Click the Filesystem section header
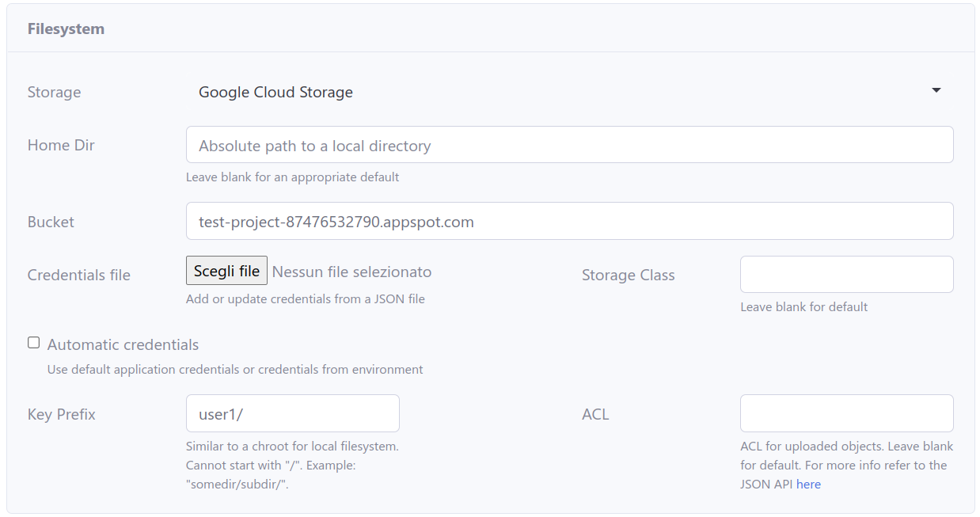Image resolution: width=980 pixels, height=517 pixels. coord(66,28)
